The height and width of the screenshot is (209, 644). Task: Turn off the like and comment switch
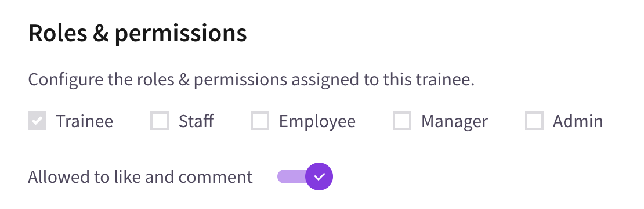[305, 176]
